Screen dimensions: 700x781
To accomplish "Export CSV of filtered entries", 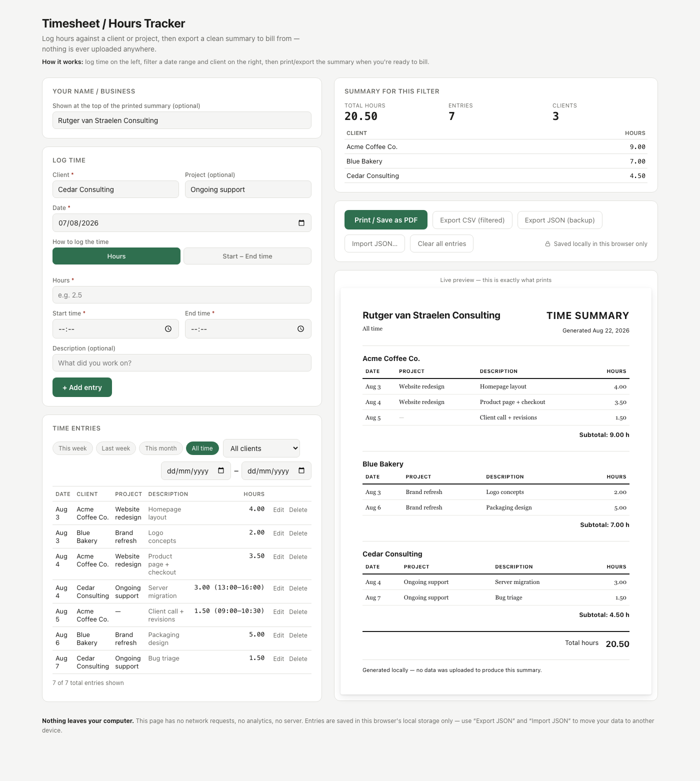I will tap(472, 220).
